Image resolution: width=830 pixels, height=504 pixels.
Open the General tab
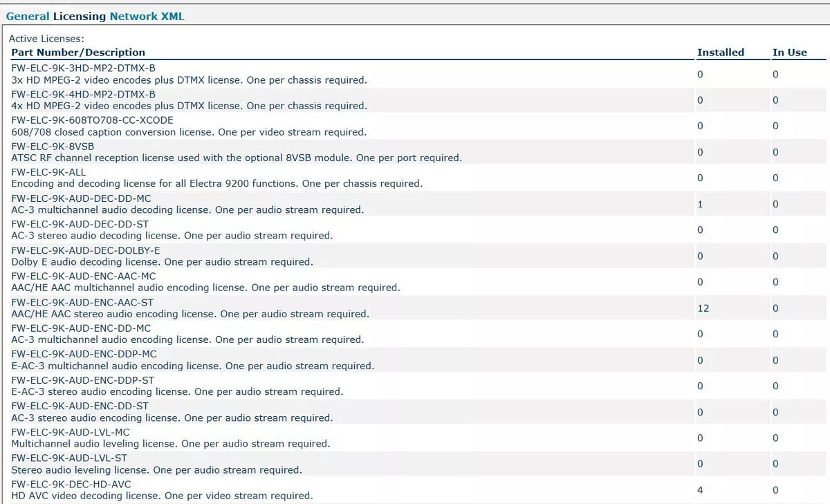28,16
